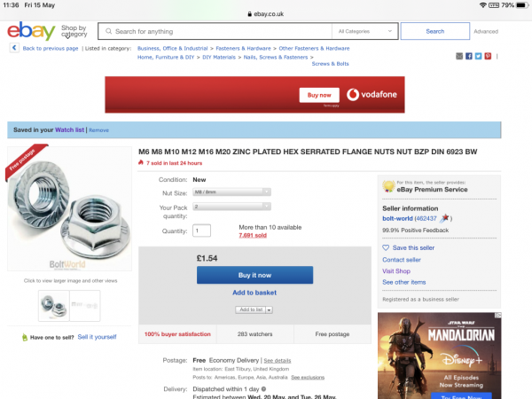
Task: Click the heart Save this seller icon
Action: pos(386,247)
